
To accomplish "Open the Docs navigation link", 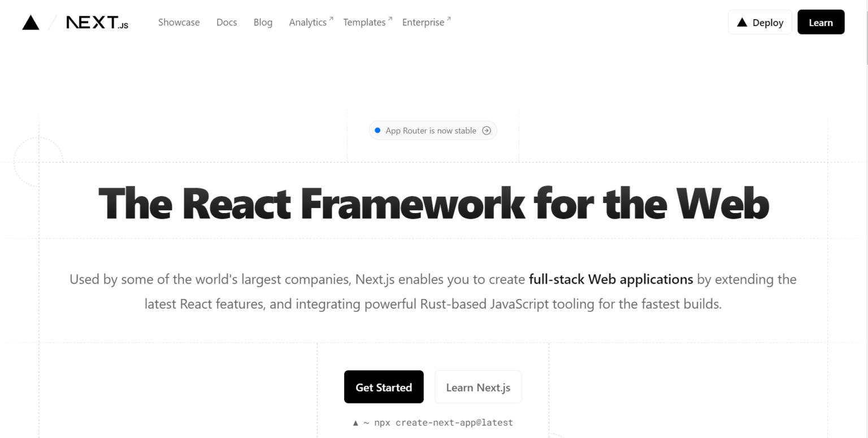I will tap(227, 22).
